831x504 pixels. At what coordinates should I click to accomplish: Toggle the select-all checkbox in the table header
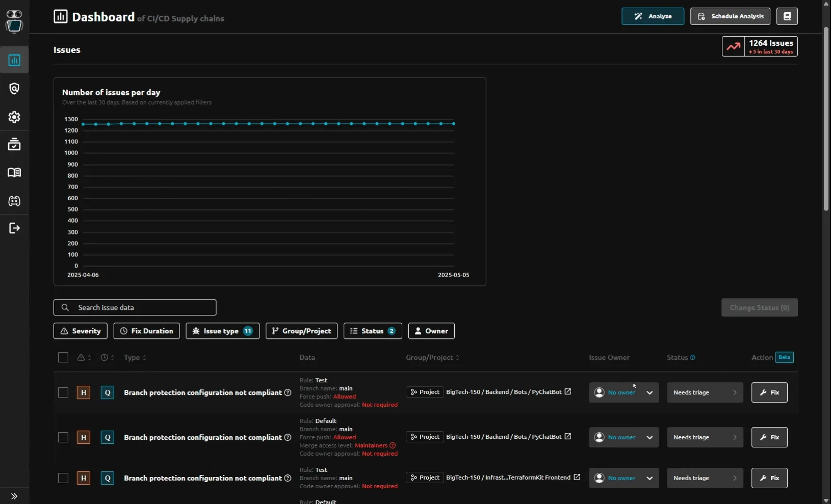pos(63,357)
